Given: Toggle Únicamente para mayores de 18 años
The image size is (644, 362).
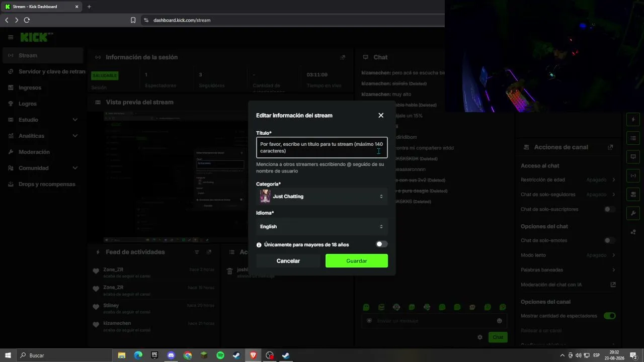Looking at the screenshot, I should tap(382, 244).
